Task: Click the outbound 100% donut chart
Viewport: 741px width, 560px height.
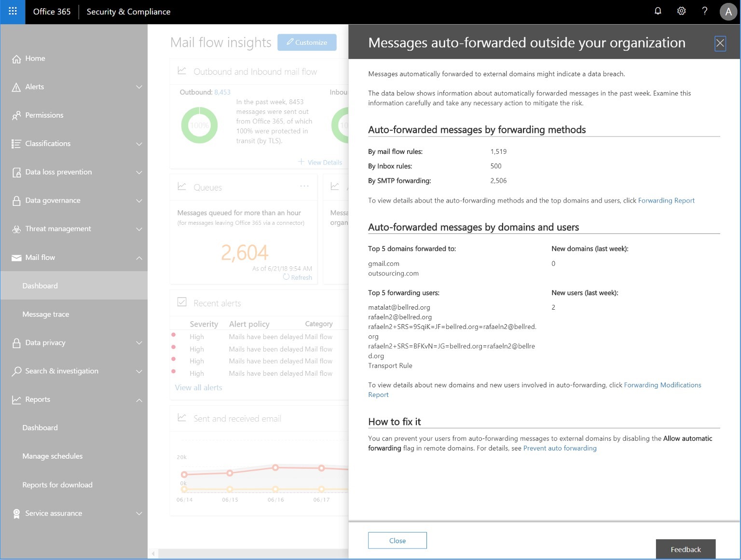Action: tap(199, 125)
